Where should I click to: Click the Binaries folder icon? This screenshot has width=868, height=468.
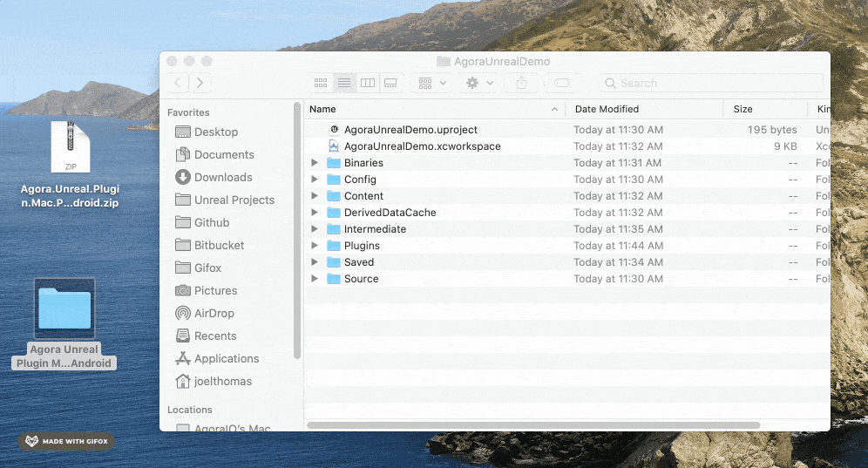(x=334, y=163)
